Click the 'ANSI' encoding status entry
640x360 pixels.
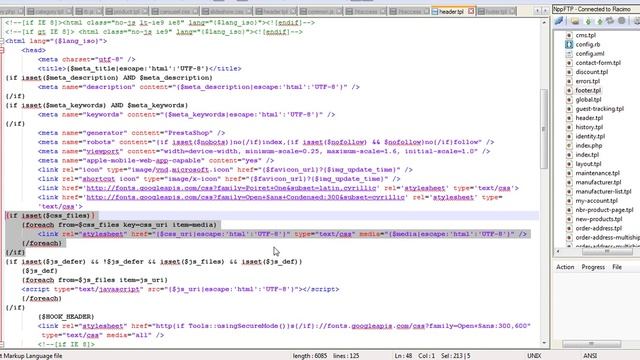590,356
